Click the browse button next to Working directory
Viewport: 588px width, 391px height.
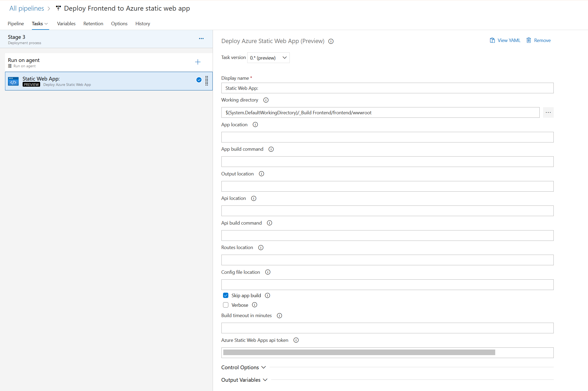point(548,112)
